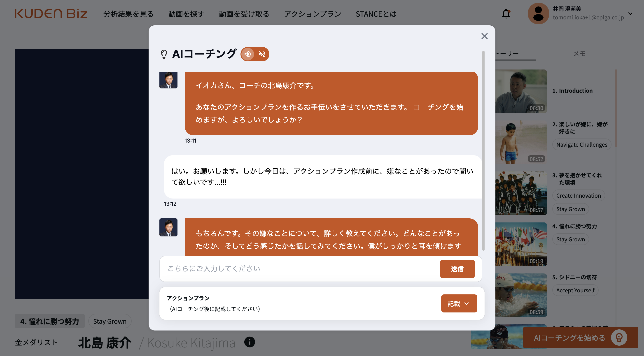Click the notification bell icon

(506, 14)
